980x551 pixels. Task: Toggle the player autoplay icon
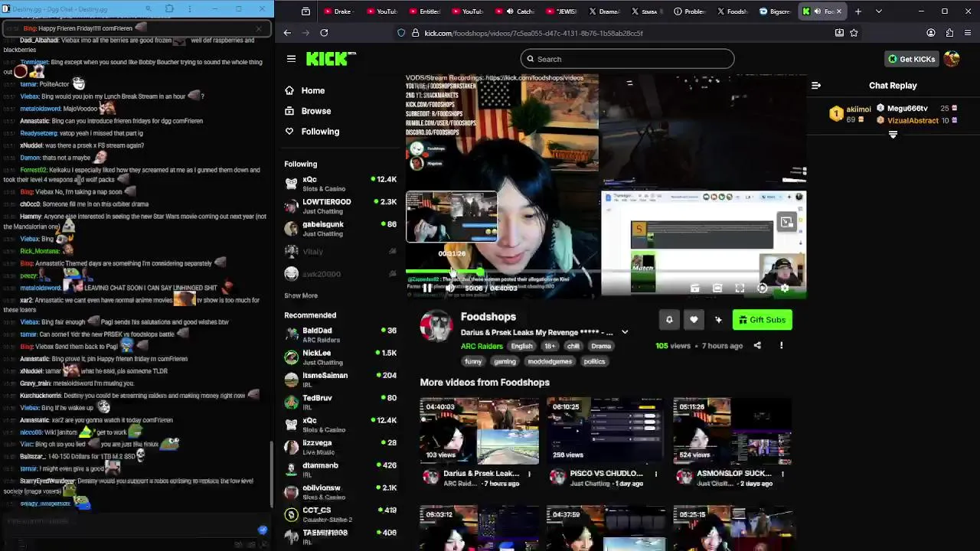[x=762, y=289]
